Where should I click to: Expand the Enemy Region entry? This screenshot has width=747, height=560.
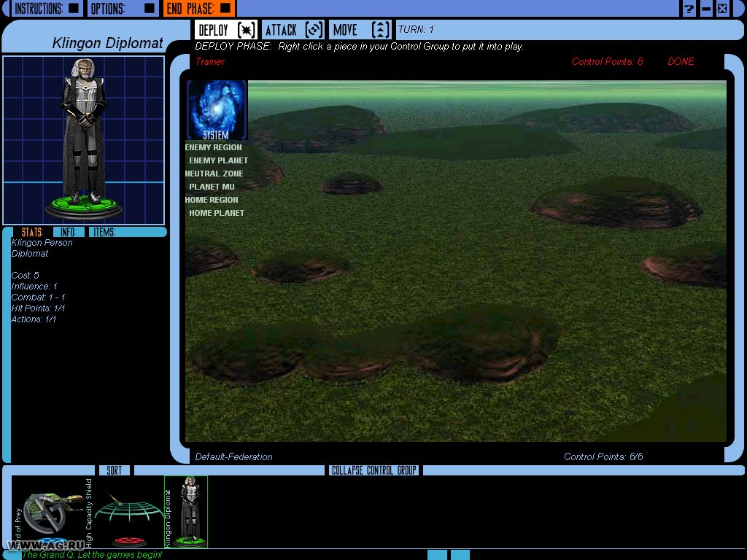(x=213, y=147)
